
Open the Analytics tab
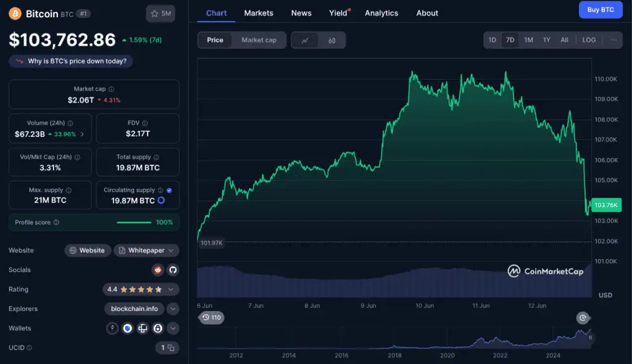coord(381,14)
